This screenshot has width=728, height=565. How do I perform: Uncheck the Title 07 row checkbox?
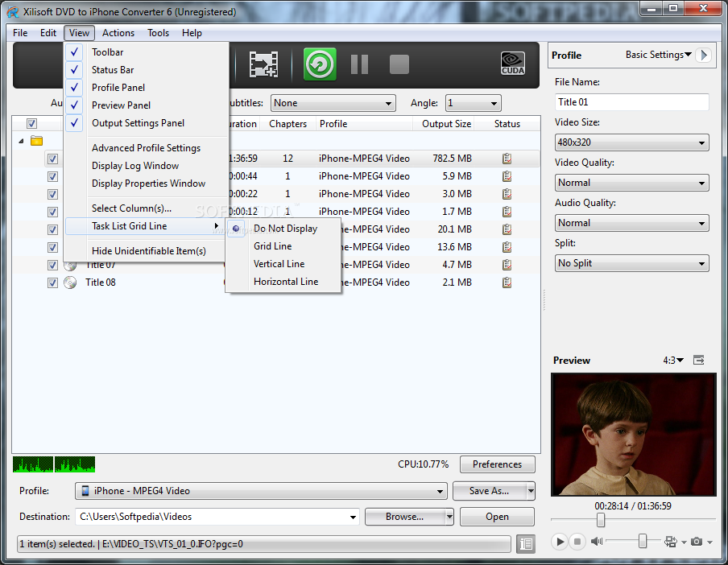(x=52, y=265)
